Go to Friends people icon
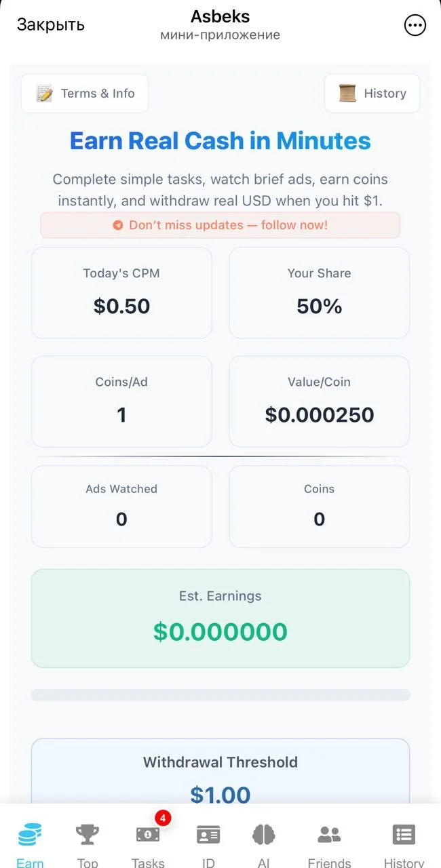 [x=329, y=835]
